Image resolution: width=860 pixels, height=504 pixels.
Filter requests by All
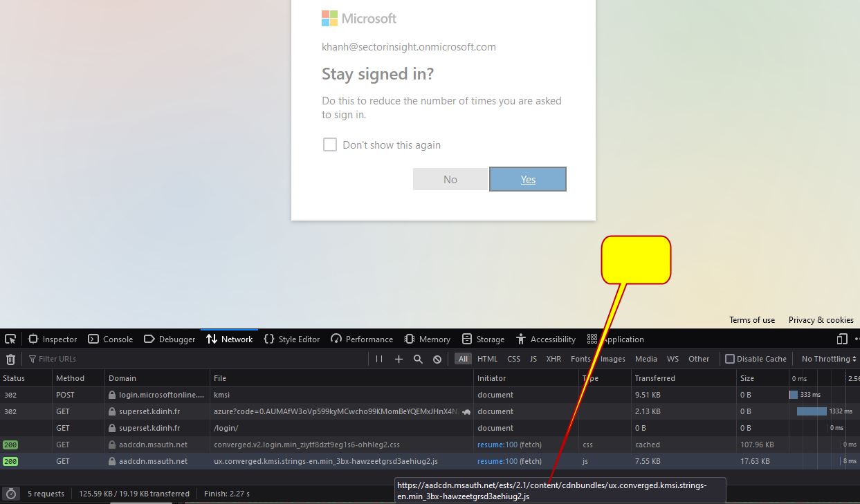click(x=463, y=359)
